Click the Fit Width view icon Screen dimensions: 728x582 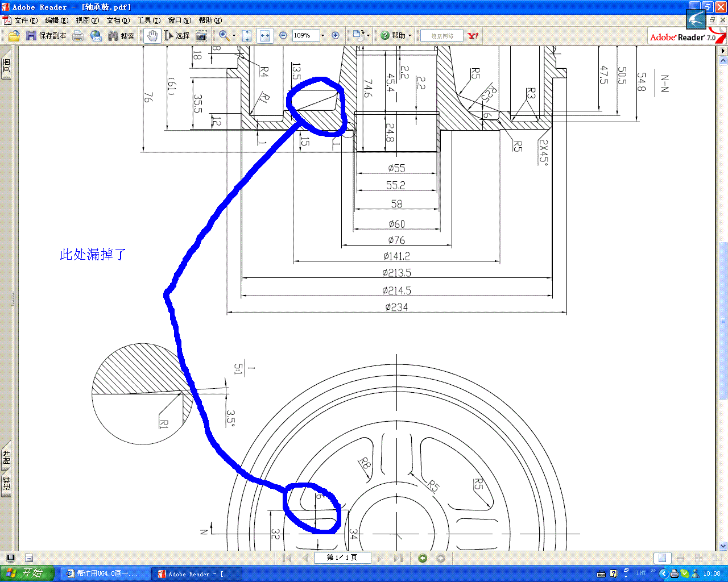[x=264, y=36]
